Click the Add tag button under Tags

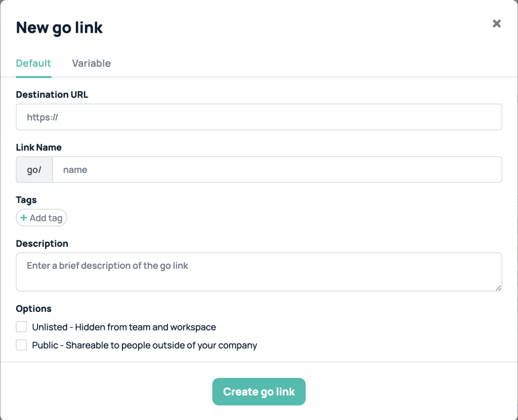point(41,217)
